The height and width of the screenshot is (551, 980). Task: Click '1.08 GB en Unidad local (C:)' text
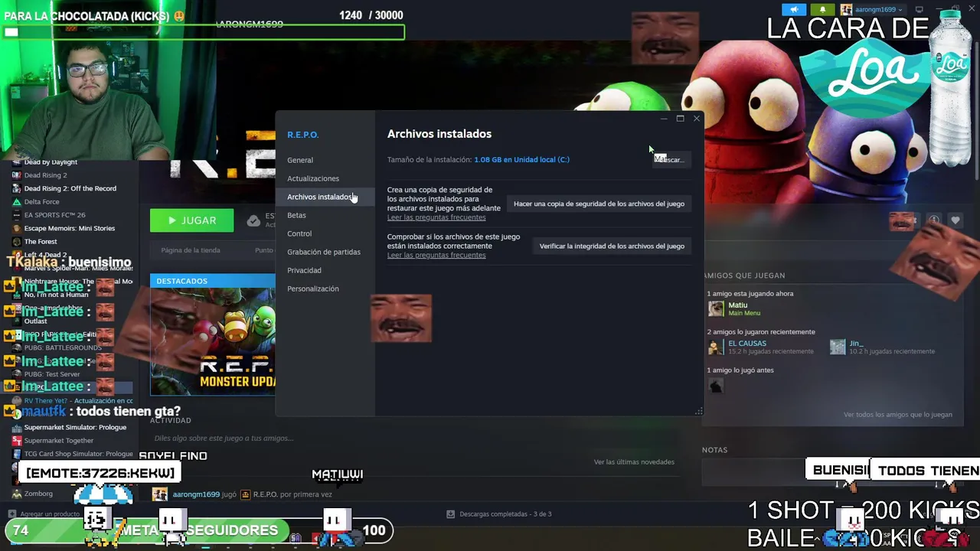click(x=521, y=160)
